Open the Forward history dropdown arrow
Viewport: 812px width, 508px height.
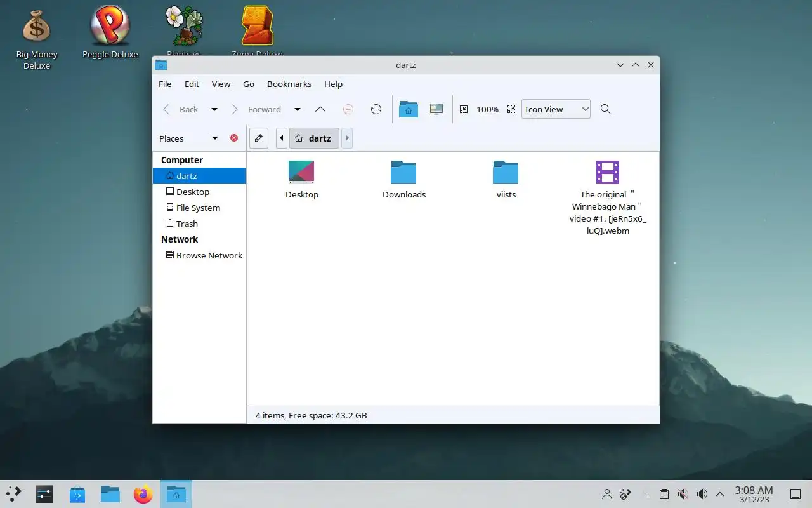(297, 109)
